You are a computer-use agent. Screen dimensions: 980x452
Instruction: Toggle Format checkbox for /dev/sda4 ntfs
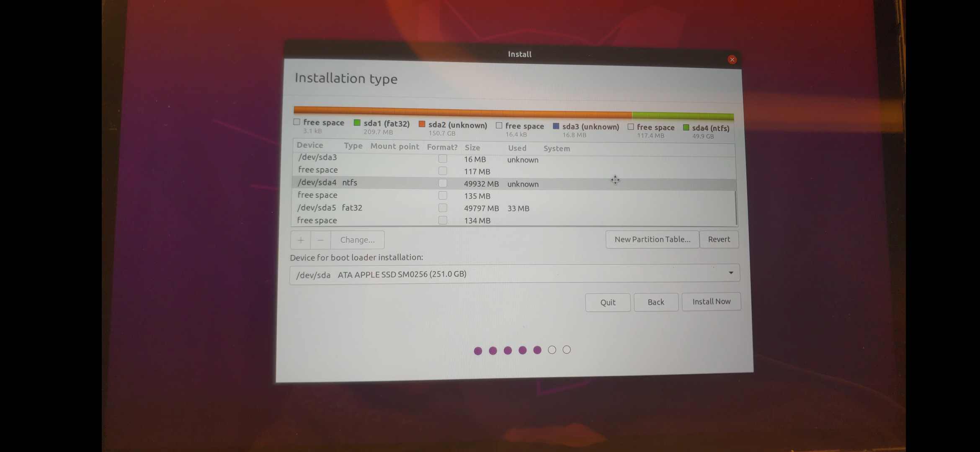443,183
